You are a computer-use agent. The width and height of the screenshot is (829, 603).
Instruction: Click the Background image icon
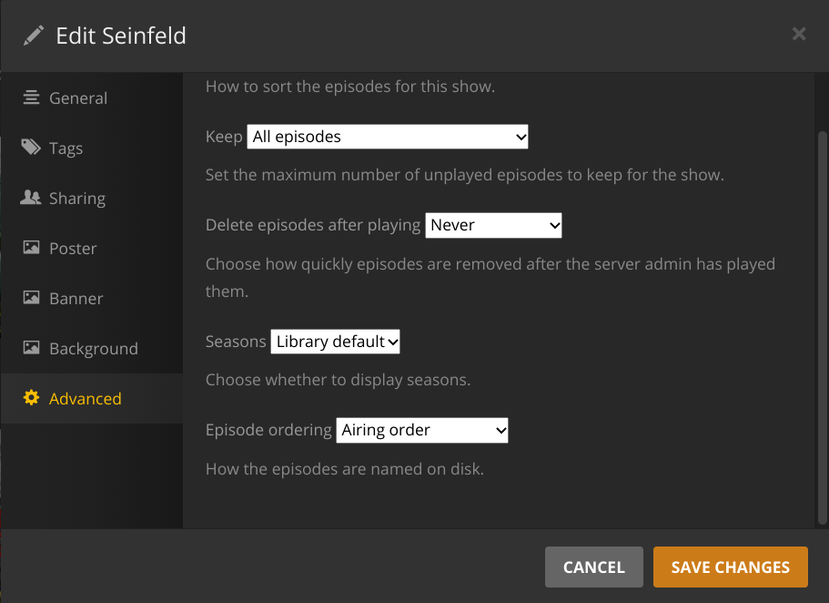pyautogui.click(x=31, y=348)
